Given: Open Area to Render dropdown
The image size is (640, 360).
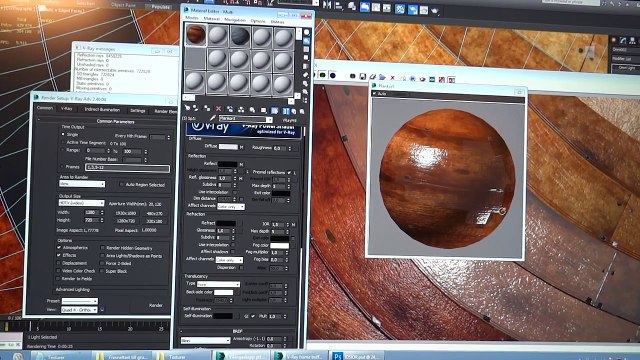Looking at the screenshot, I should click(x=82, y=184).
